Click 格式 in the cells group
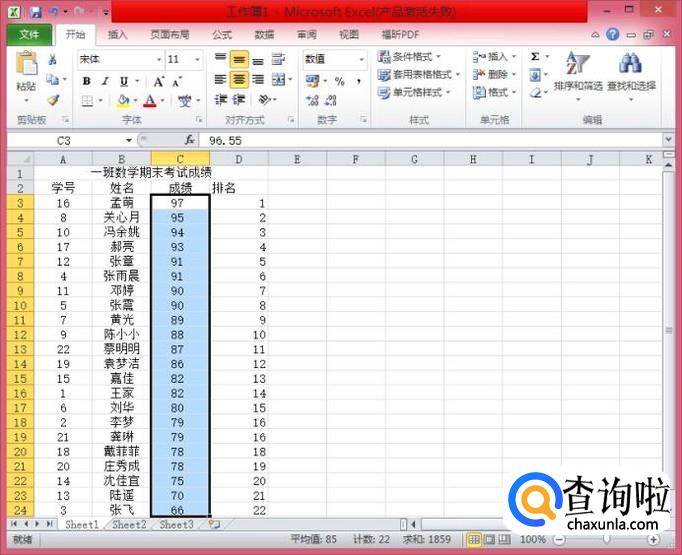 coord(495,92)
